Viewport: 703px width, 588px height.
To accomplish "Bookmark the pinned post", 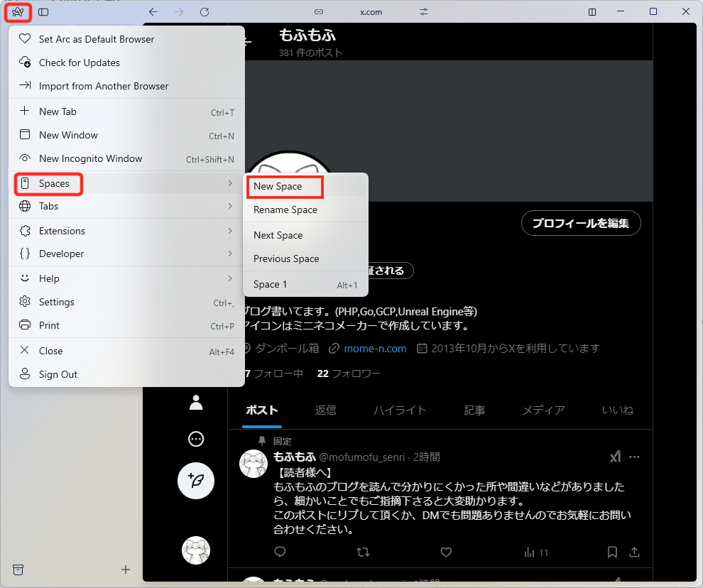I will pyautogui.click(x=612, y=552).
